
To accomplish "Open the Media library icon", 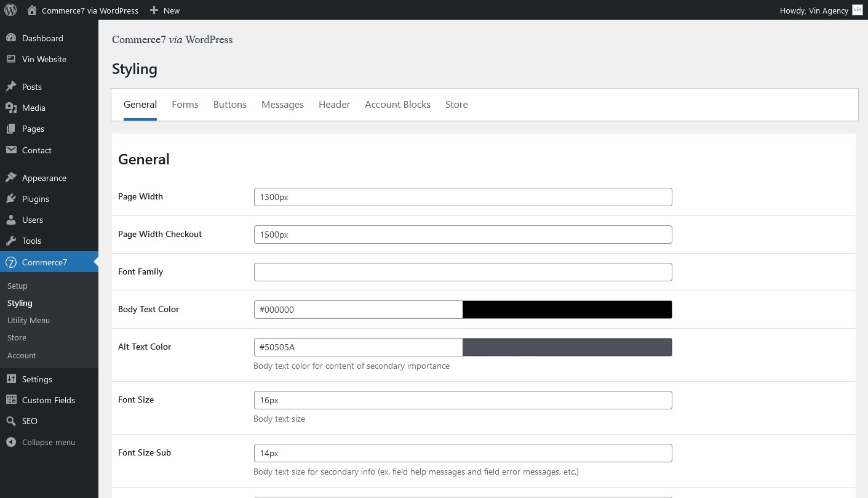I will 11,108.
